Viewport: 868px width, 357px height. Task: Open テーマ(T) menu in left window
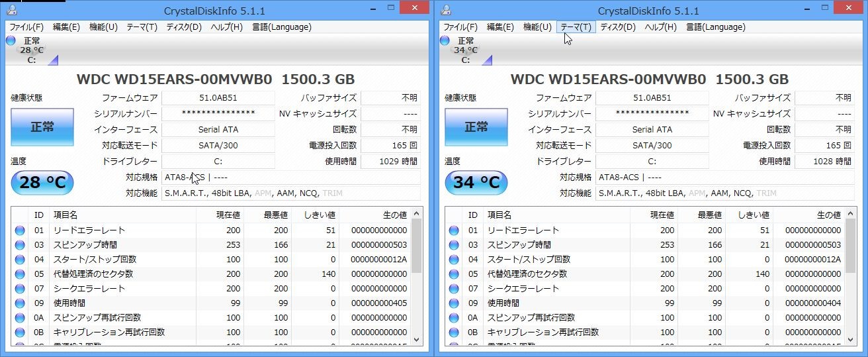(x=142, y=27)
